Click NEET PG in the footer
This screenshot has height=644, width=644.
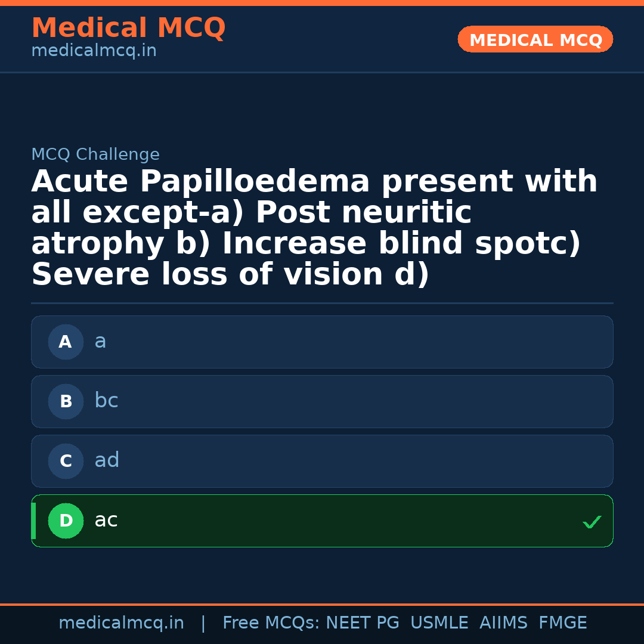(362, 622)
